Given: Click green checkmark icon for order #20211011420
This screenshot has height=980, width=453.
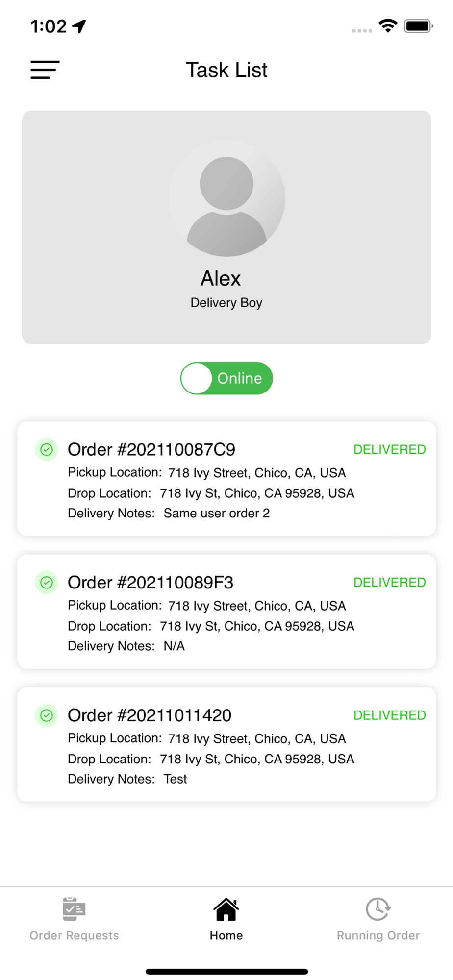Looking at the screenshot, I should [47, 715].
